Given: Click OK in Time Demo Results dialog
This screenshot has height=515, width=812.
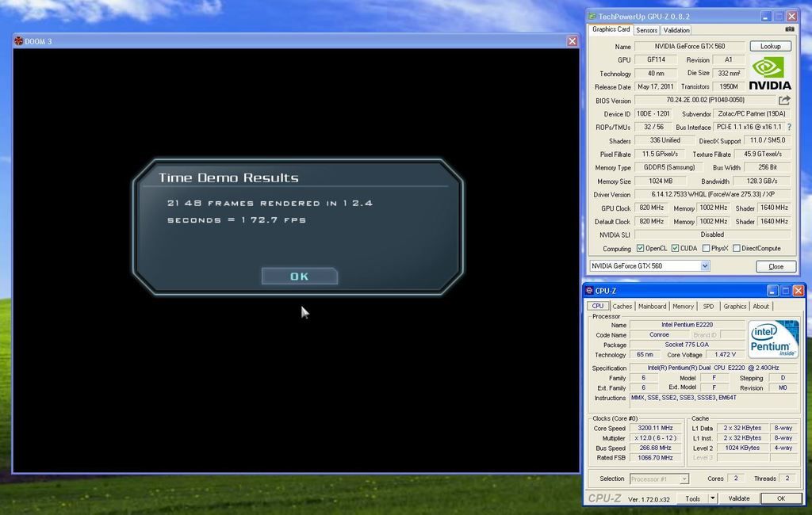Looking at the screenshot, I should coord(299,277).
